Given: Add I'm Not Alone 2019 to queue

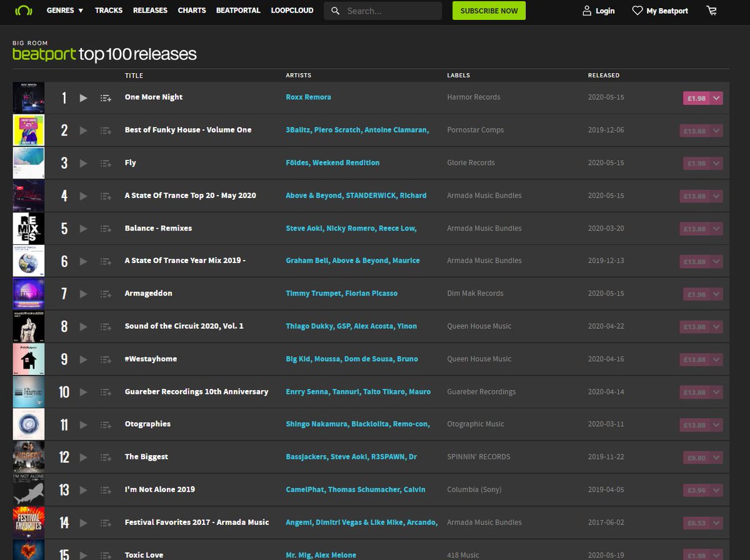Looking at the screenshot, I should [x=106, y=490].
